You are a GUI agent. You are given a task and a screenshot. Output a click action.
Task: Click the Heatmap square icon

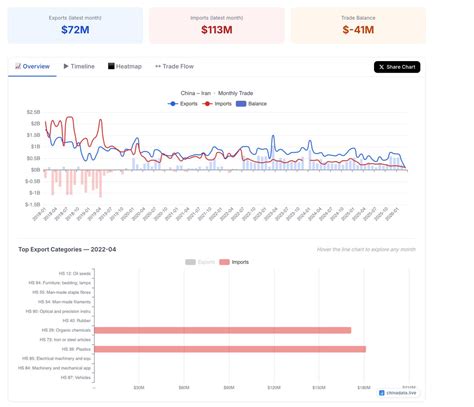(x=111, y=66)
